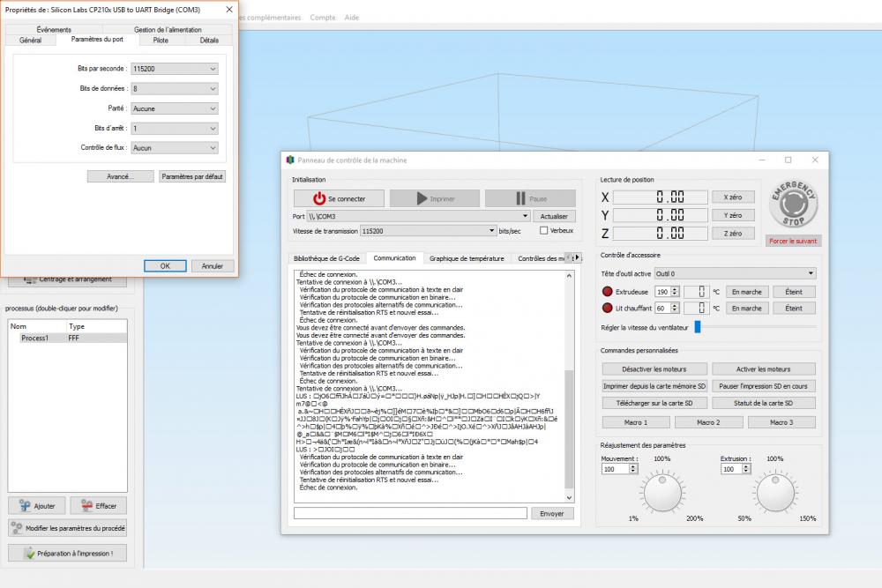Viewport: 882px width, 588px height.
Task: Click the Ajouter process button
Action: click(x=36, y=506)
